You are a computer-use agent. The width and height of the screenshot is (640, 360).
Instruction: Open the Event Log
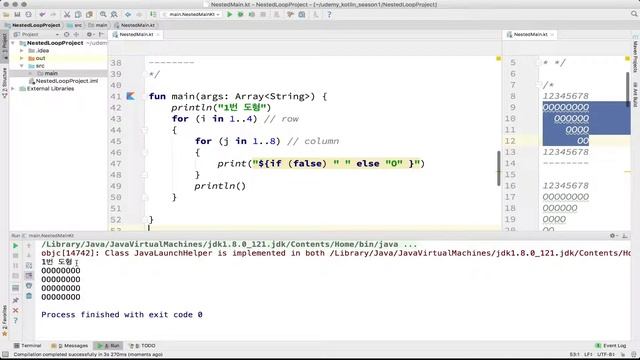click(611, 346)
